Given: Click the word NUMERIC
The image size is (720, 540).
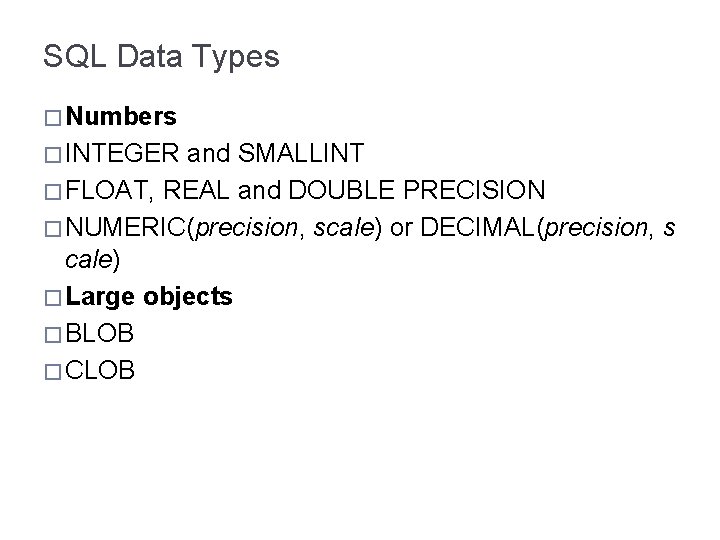Looking at the screenshot, I should [125, 226].
